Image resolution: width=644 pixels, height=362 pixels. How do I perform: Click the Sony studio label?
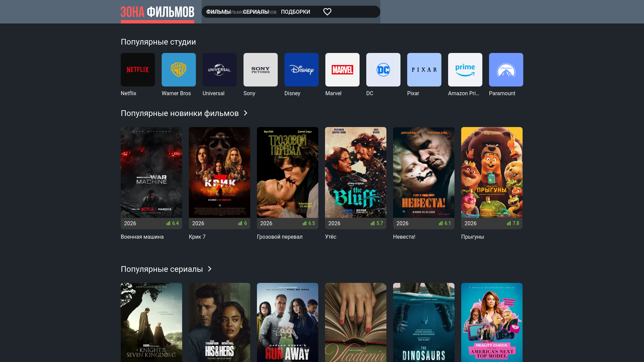249,94
